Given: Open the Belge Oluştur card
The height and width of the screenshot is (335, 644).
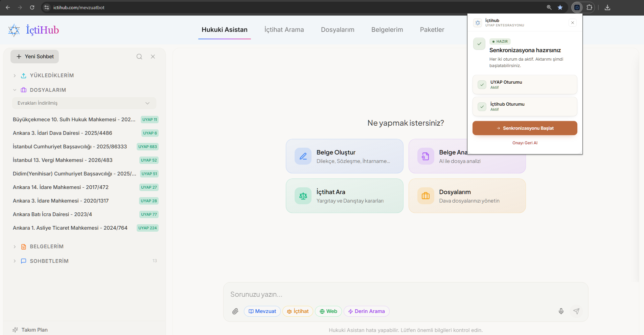Looking at the screenshot, I should click(345, 156).
